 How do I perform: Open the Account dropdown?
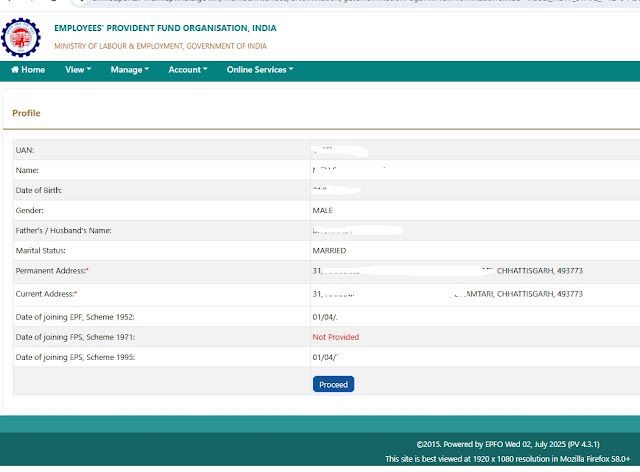point(188,70)
